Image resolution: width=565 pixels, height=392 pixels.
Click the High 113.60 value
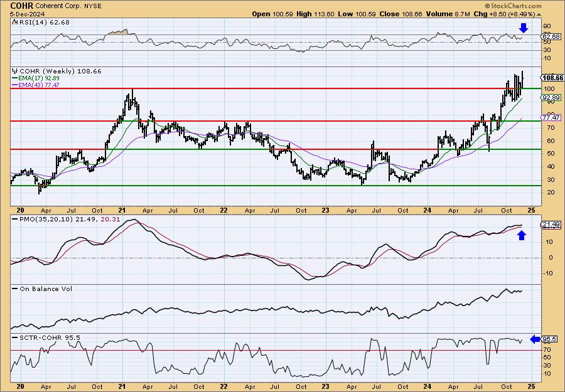pyautogui.click(x=315, y=14)
